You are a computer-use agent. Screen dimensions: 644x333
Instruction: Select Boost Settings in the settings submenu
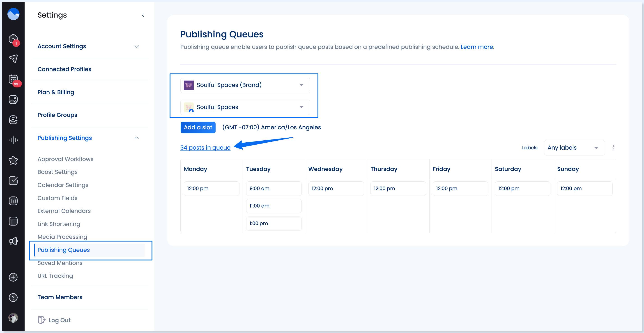(x=57, y=172)
